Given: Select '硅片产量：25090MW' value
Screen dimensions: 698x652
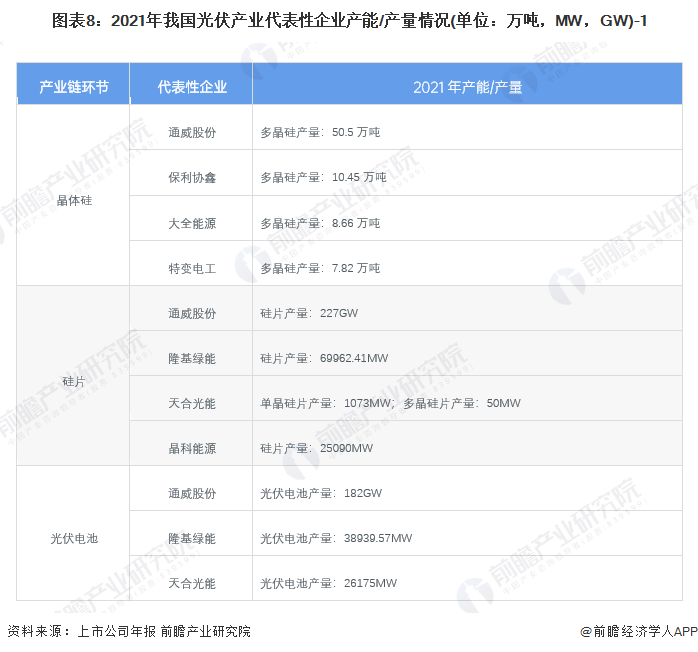Looking at the screenshot, I should pos(317,448).
